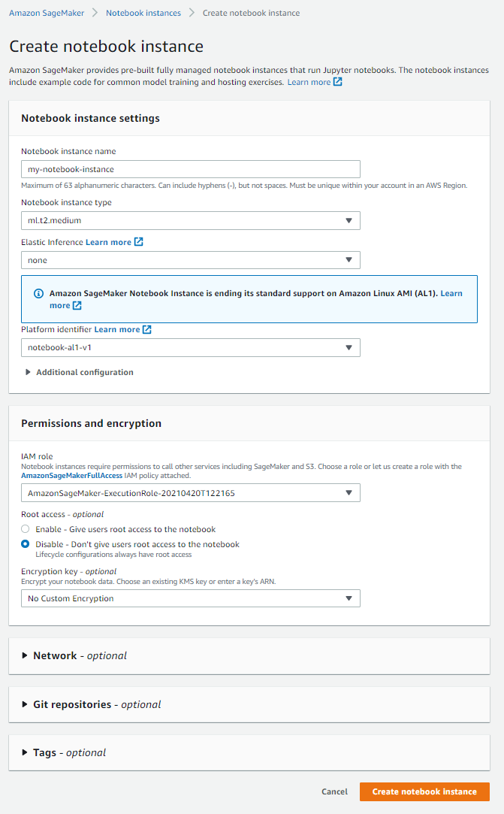Select Disable root access radio button
Image resolution: width=504 pixels, height=814 pixels.
[26, 544]
